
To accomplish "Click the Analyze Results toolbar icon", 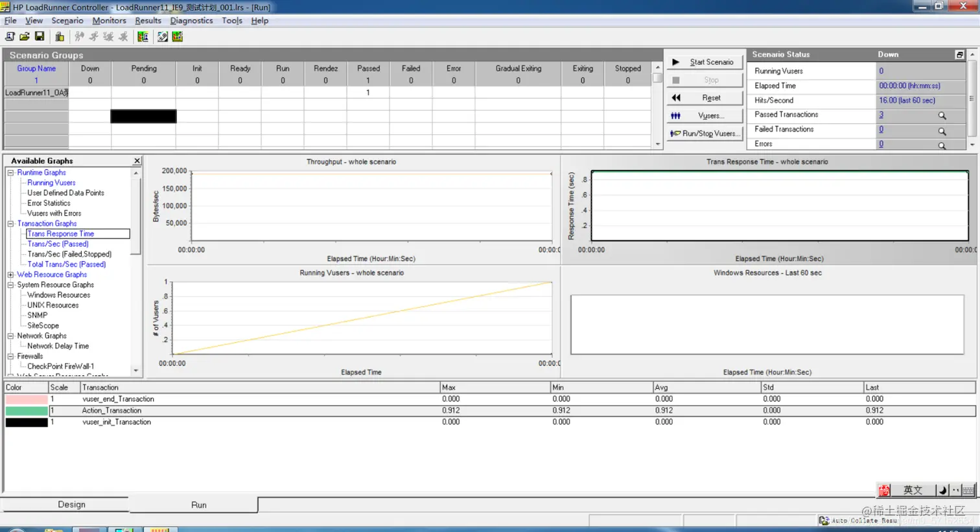I will pyautogui.click(x=143, y=37).
